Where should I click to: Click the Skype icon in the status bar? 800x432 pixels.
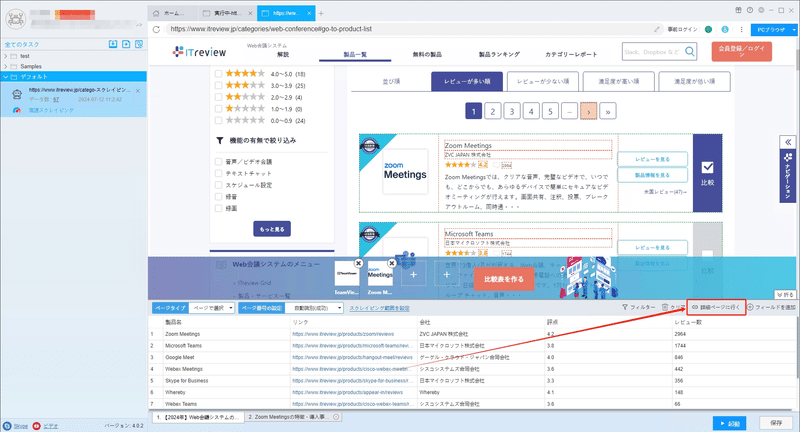[7, 426]
